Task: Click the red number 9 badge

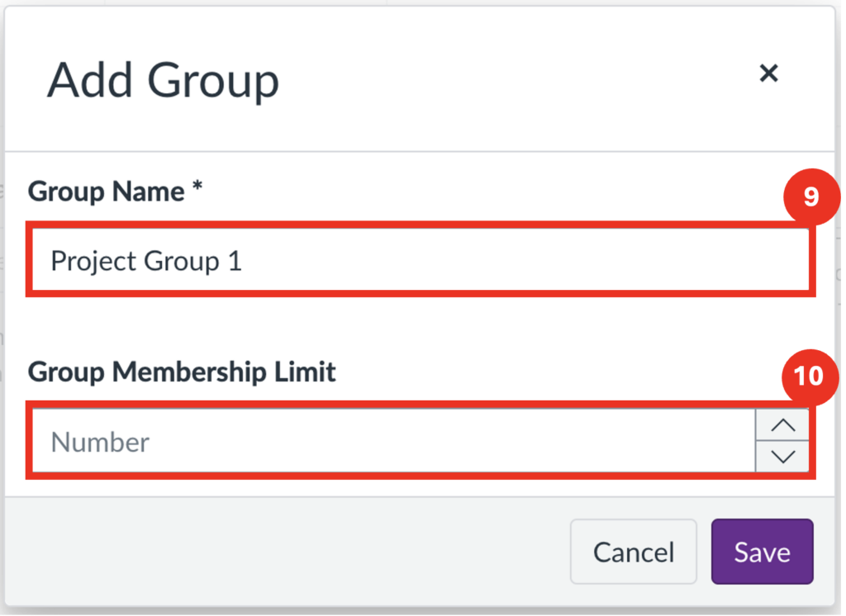Action: [x=810, y=196]
